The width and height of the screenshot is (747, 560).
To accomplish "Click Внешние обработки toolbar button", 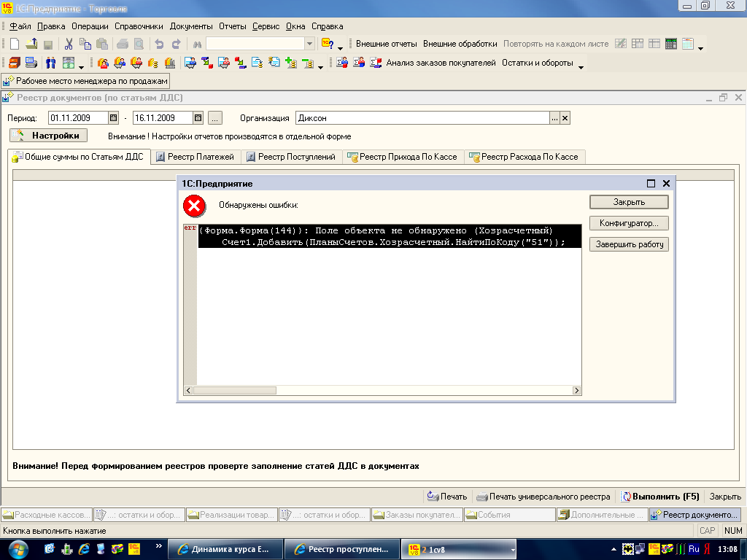I will coord(460,44).
